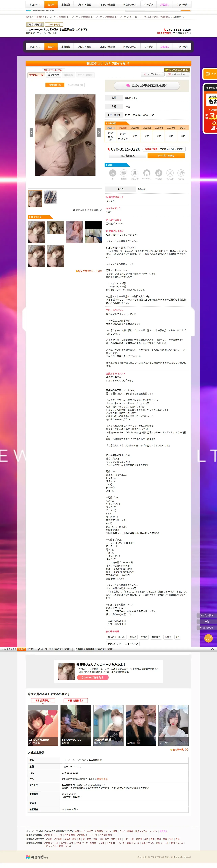Screen dimensions: 217x868
Task: Expand bottom bar with up chevron
Action: (x=212, y=649)
